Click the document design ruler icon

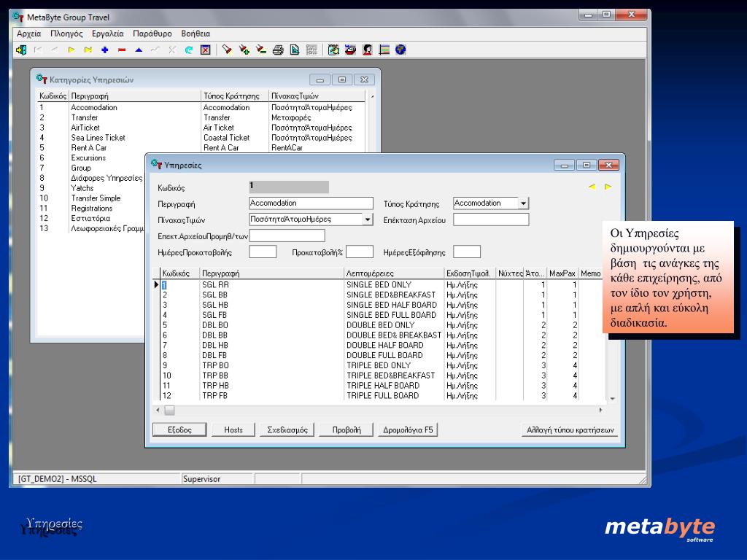pyautogui.click(x=295, y=50)
